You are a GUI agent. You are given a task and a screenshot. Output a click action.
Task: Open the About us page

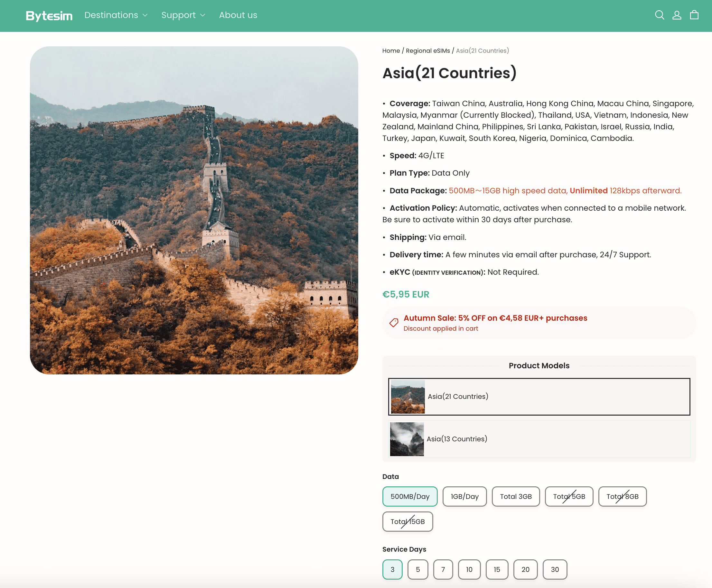[238, 15]
